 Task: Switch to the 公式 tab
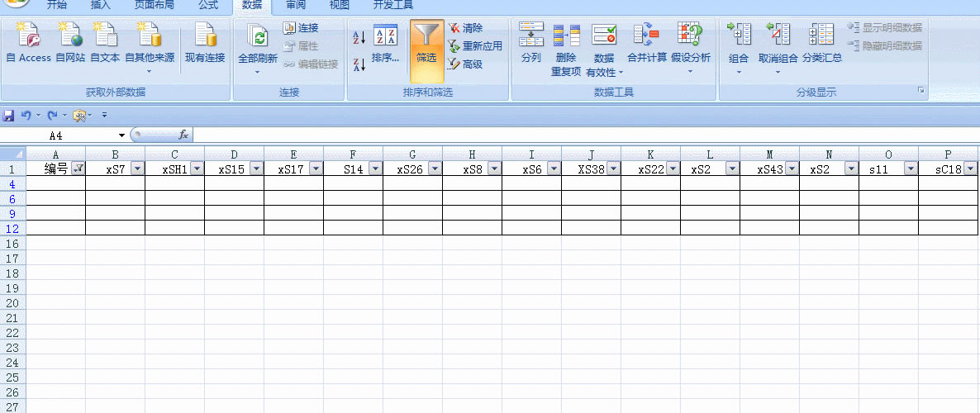[208, 6]
